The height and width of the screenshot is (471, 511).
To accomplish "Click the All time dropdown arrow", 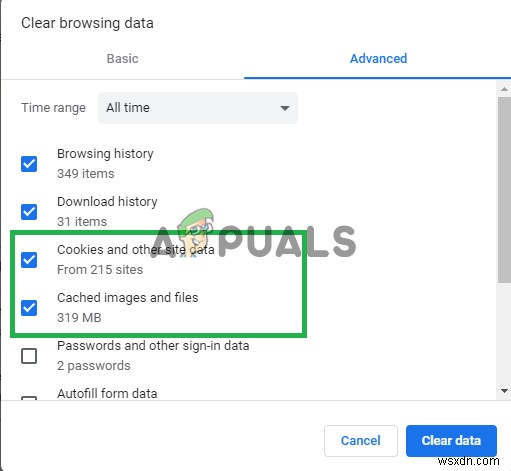I will click(x=285, y=108).
